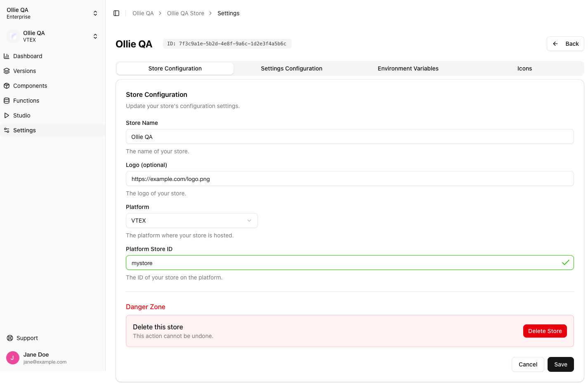Open Environment Variables tab
This screenshot has height=392, width=588.
[408, 68]
